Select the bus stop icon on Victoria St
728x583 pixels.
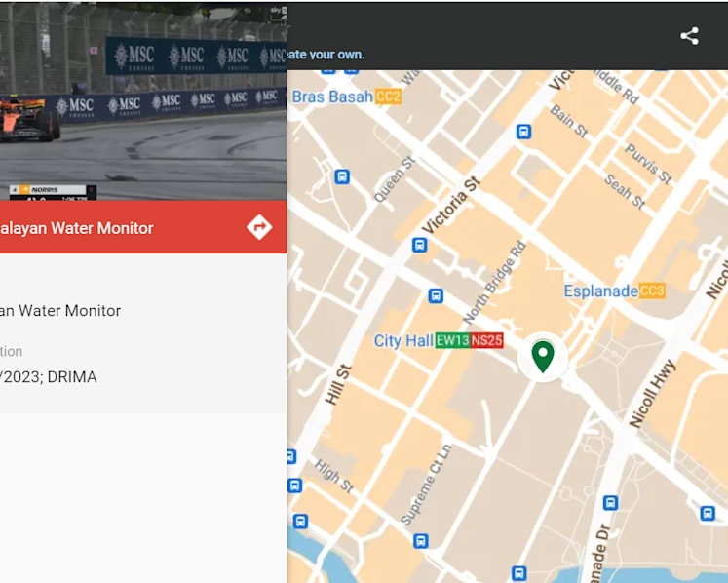coord(420,245)
